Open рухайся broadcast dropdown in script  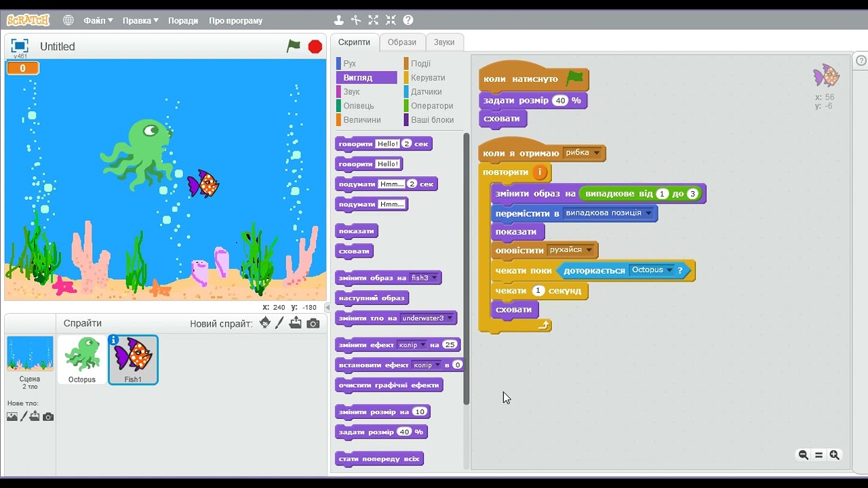pyautogui.click(x=570, y=250)
